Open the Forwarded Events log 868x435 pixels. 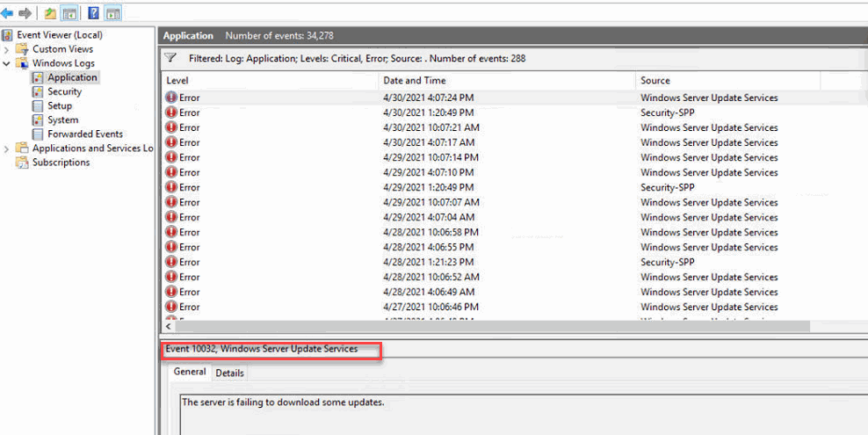coord(85,134)
